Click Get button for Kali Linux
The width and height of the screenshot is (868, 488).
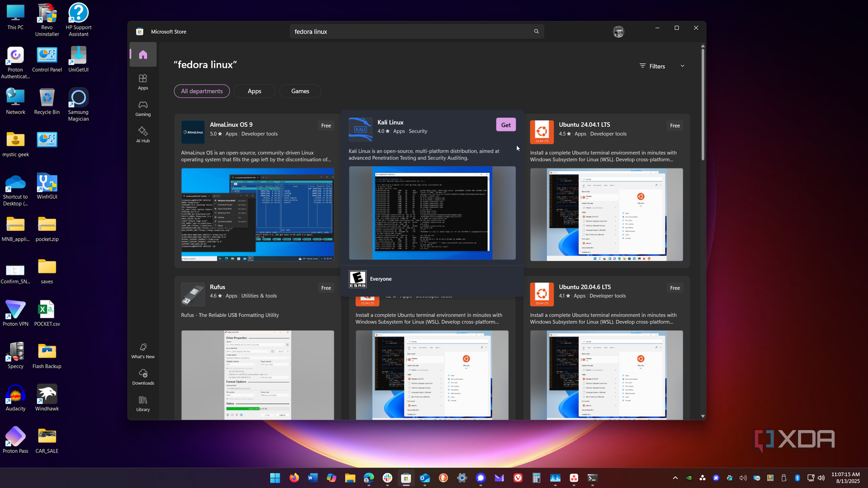[x=506, y=125]
